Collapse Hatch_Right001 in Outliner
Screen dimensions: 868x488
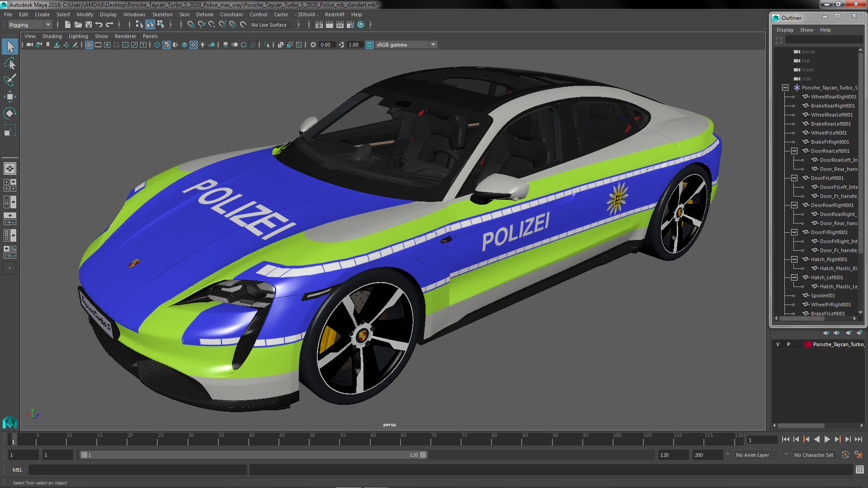point(794,259)
